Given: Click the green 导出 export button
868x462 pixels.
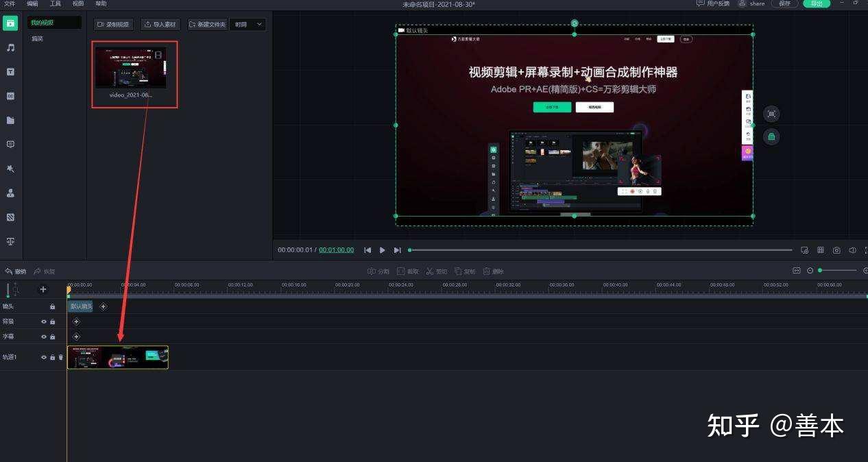Looking at the screenshot, I should [817, 3].
